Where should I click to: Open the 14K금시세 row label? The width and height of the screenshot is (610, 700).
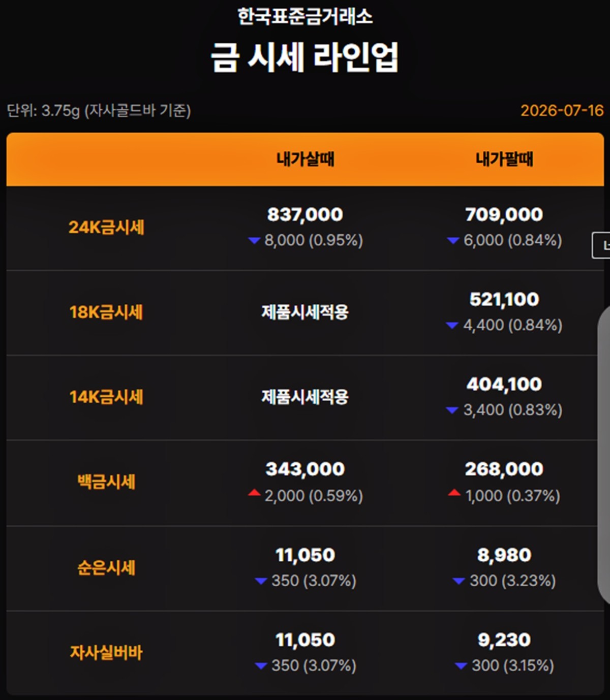(x=106, y=397)
